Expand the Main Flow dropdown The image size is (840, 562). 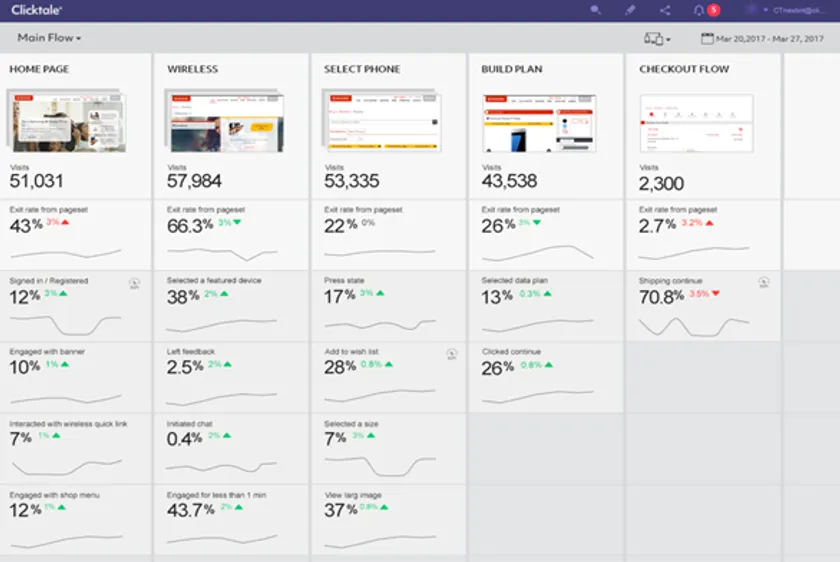click(49, 38)
